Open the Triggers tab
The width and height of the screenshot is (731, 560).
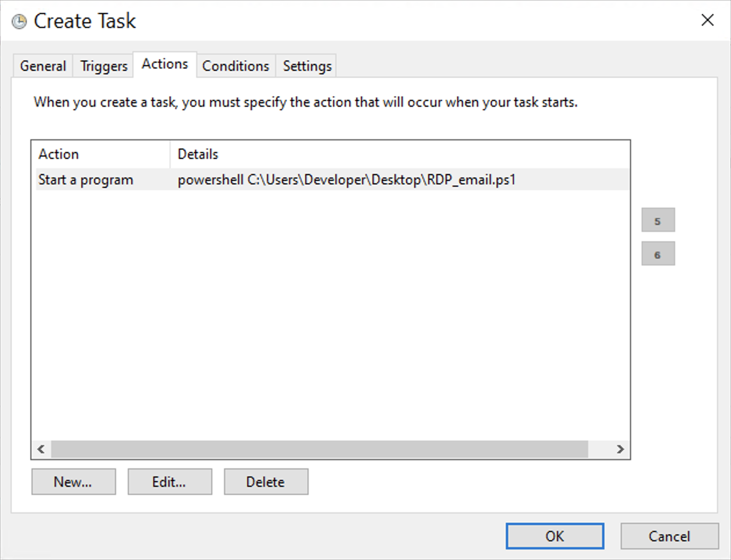[103, 66]
